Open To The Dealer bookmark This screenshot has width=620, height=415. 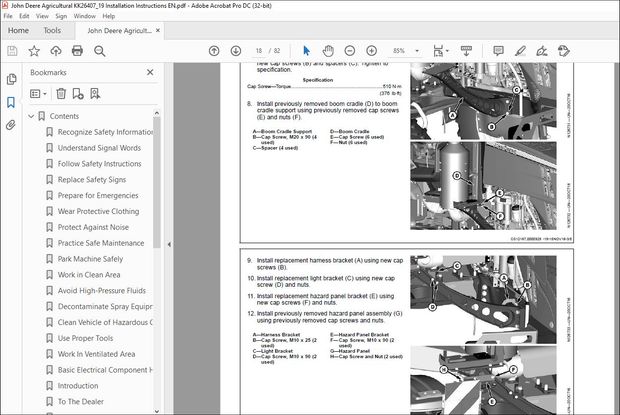pyautogui.click(x=81, y=402)
